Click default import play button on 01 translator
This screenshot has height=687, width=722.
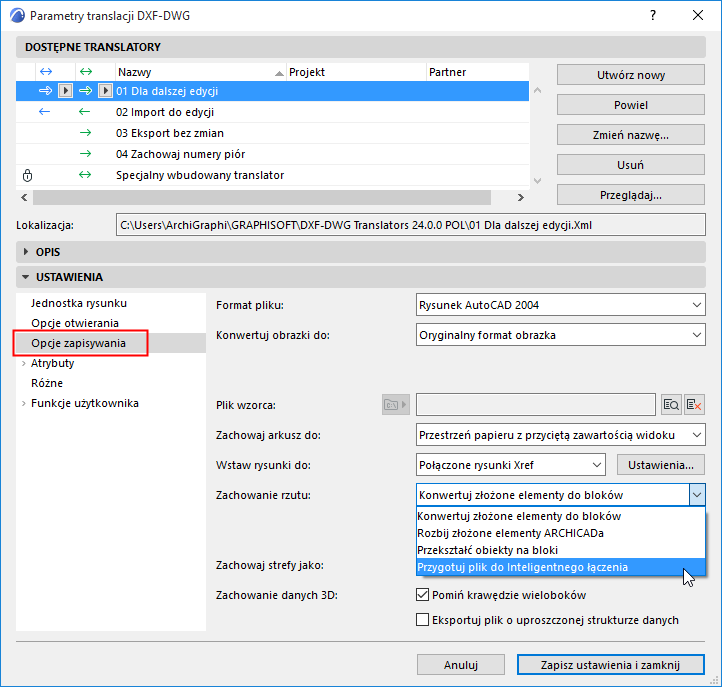65,91
